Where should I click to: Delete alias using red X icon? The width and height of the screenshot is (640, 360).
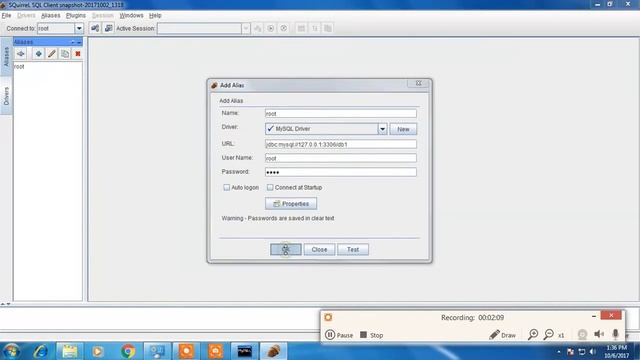78,54
